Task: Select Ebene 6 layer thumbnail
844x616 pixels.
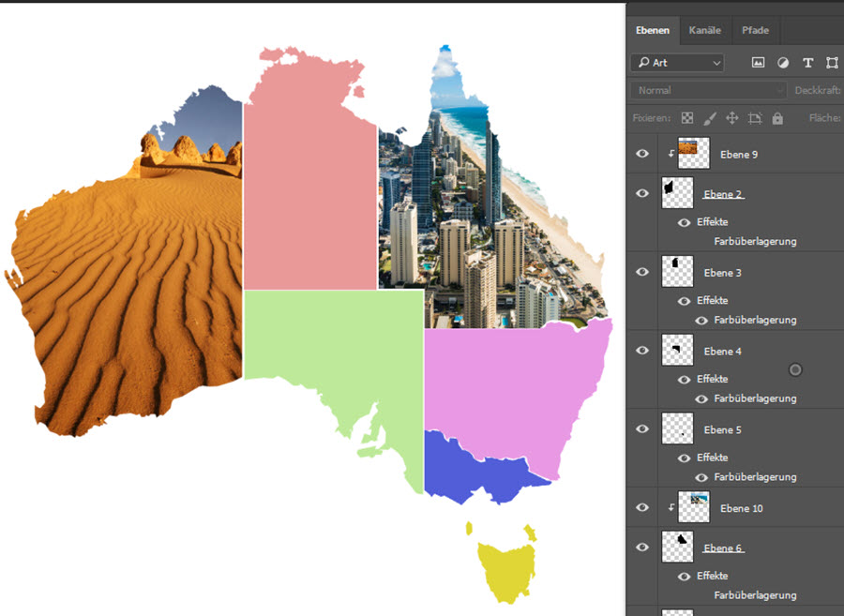Action: 677,547
